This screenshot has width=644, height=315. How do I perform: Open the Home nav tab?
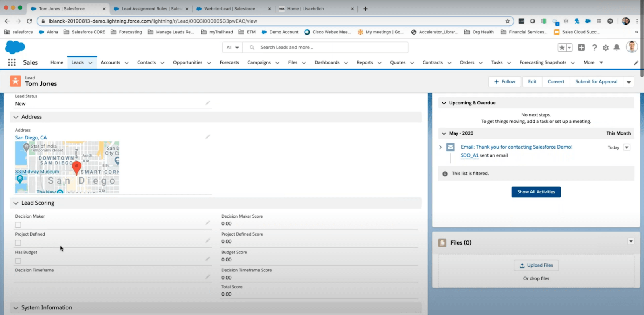tap(57, 62)
